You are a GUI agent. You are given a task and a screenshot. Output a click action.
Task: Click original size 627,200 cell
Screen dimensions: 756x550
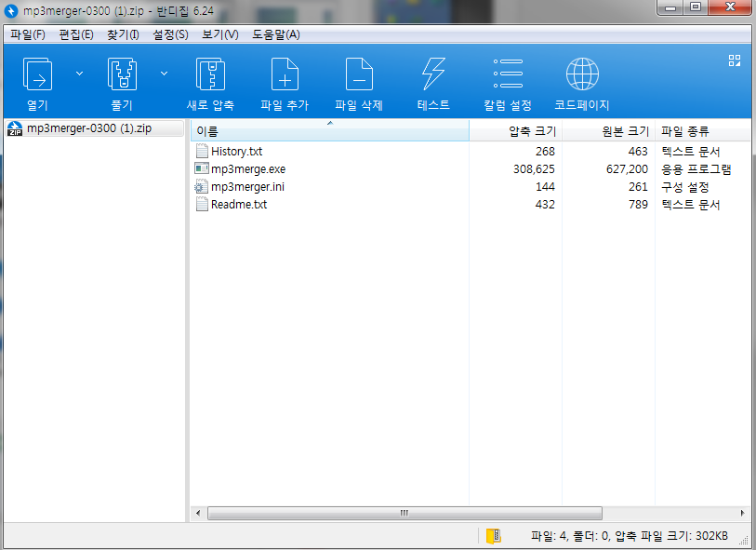pos(627,169)
